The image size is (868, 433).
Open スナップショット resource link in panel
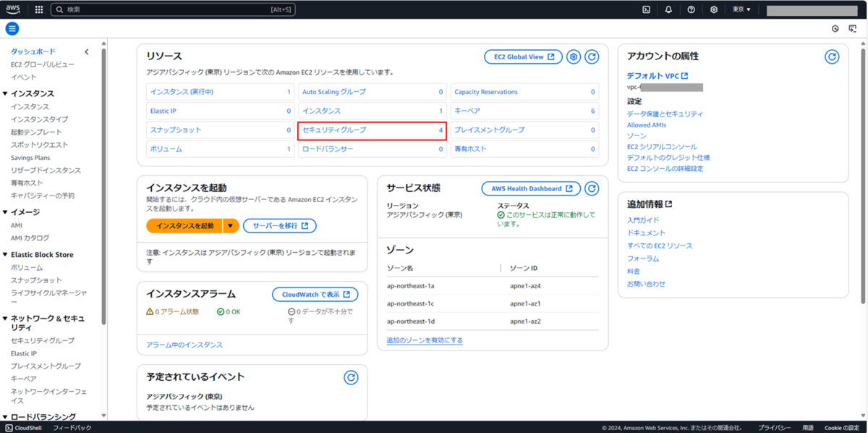pyautogui.click(x=176, y=130)
